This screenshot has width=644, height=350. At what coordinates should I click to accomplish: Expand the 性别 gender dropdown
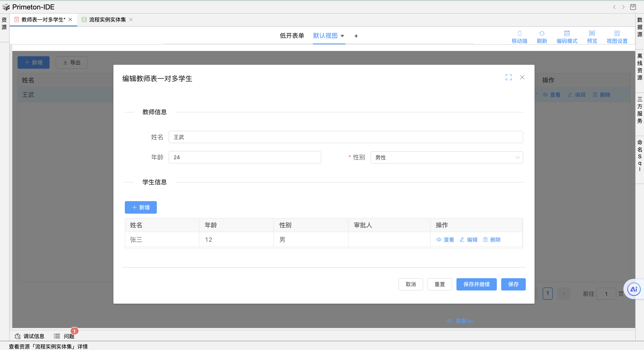[x=447, y=157]
